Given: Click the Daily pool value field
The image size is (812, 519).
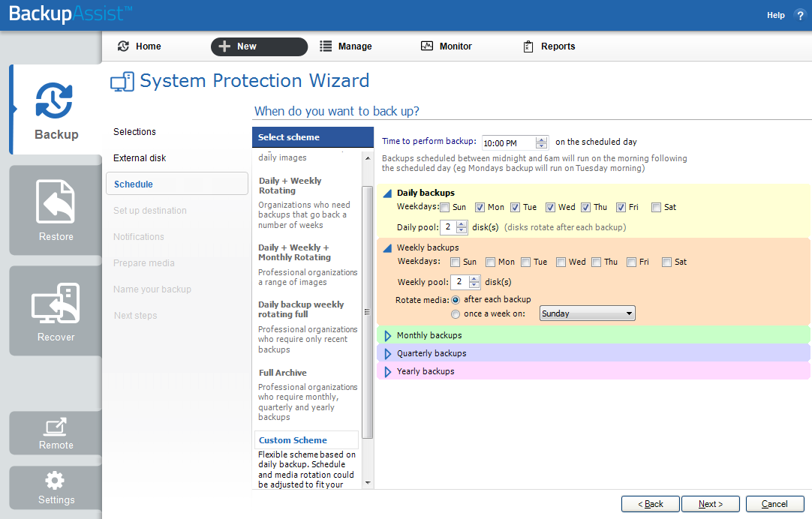Looking at the screenshot, I should coord(448,227).
